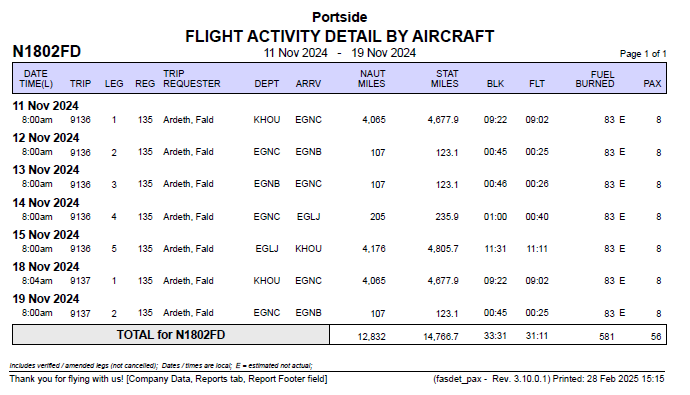Click the total fuel burned 581
The image size is (690, 395).
pos(606,337)
